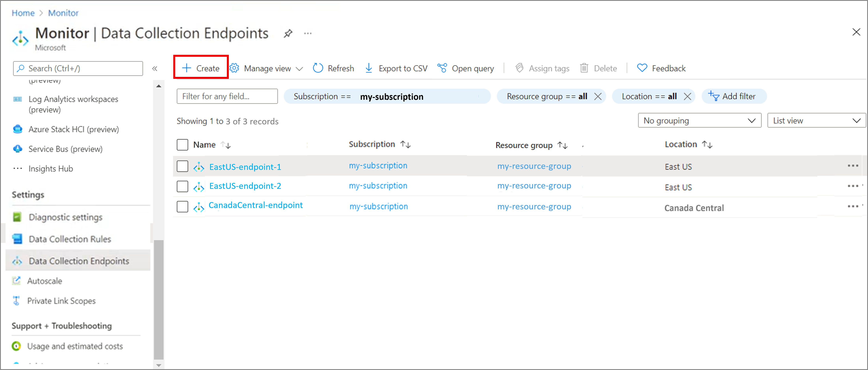Click the pin icon beside the page title
This screenshot has width=868, height=370.
[288, 33]
